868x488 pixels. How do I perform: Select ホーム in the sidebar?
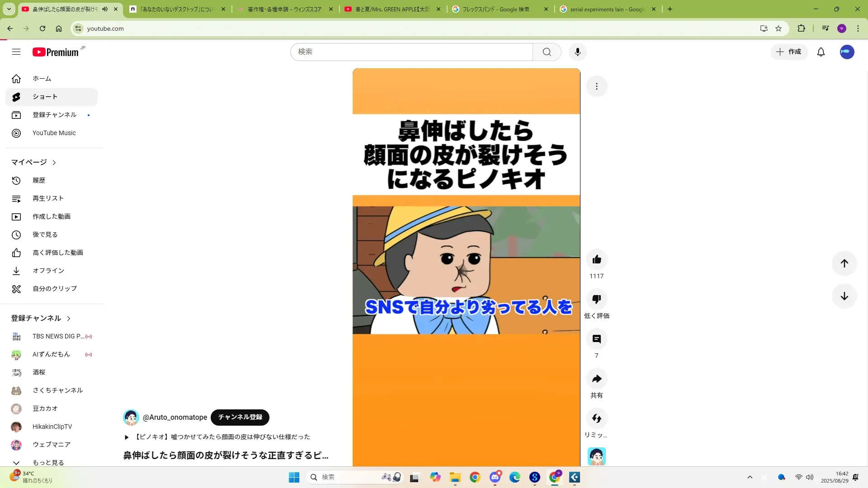[42, 79]
